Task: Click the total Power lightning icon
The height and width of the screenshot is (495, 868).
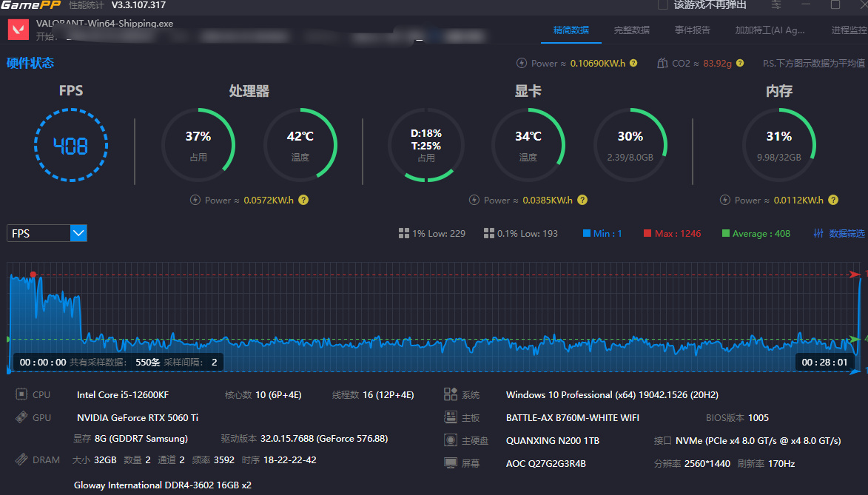Action: 522,63
